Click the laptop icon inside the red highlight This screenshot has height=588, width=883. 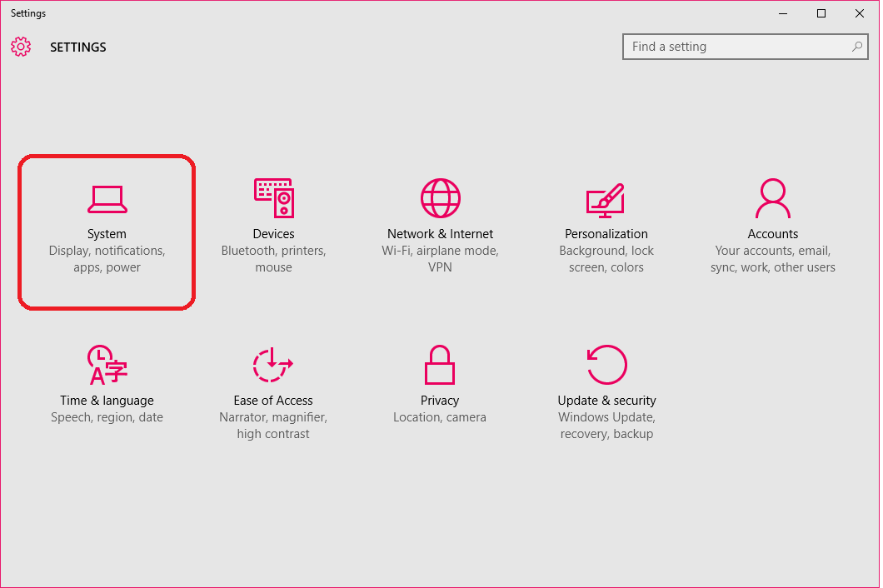pyautogui.click(x=107, y=198)
